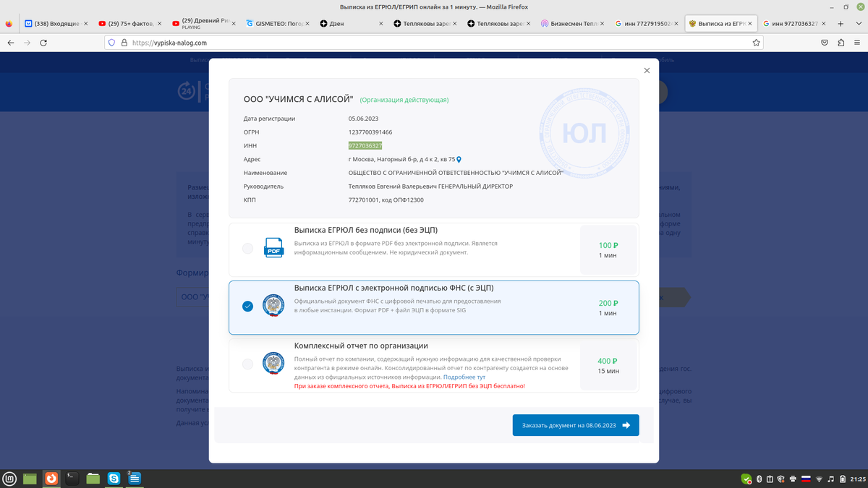Click the FNS emblem beside the signed extract

(273, 305)
